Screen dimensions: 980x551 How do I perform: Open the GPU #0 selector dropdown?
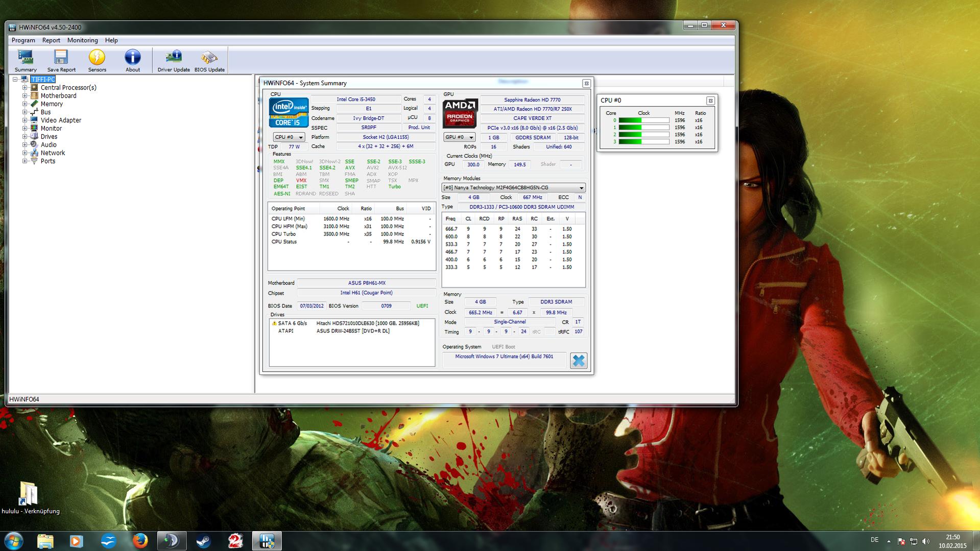tap(459, 137)
